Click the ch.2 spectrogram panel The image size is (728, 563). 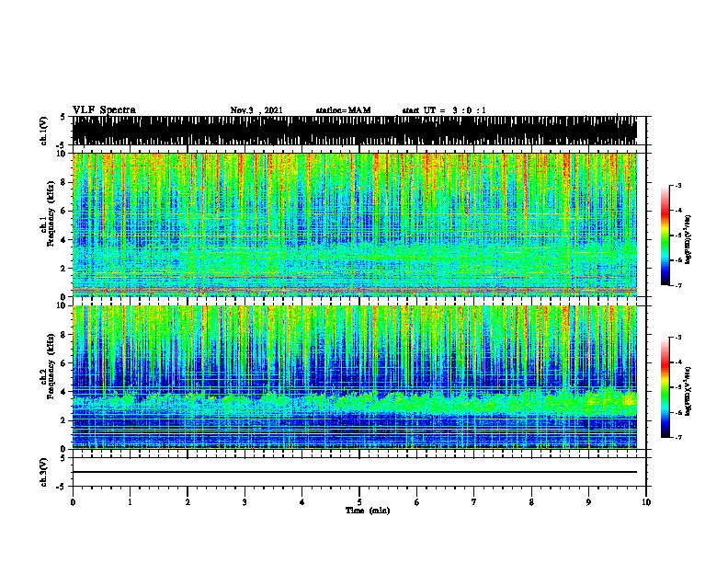pos(355,377)
